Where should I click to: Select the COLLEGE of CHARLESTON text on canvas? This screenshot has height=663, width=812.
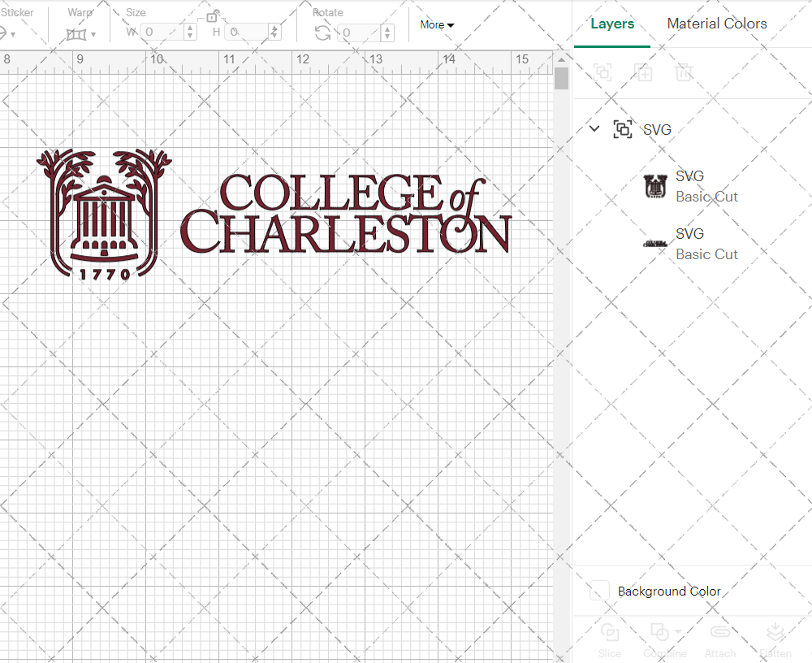[x=346, y=214]
